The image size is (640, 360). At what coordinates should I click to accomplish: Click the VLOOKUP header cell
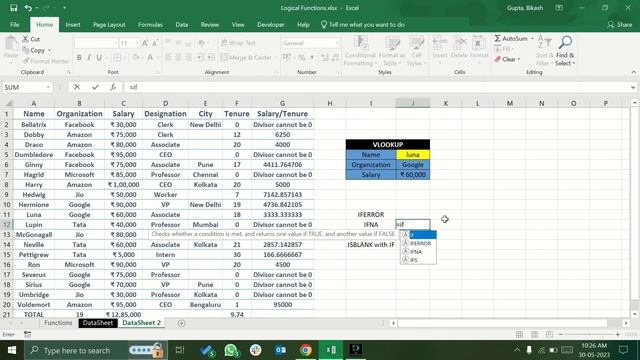[x=388, y=144]
